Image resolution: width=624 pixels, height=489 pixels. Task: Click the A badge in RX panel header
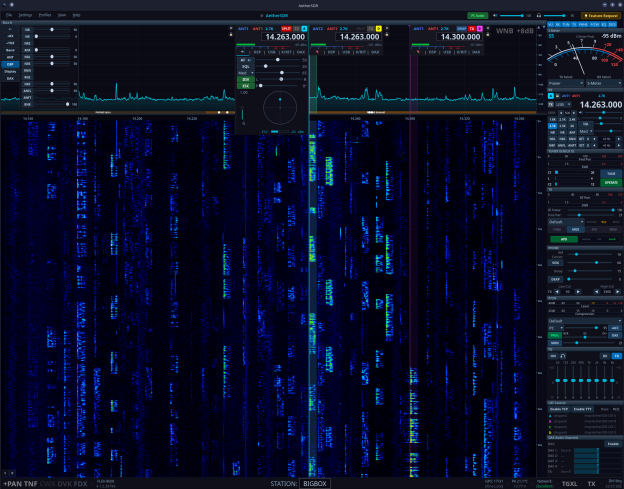tap(551, 96)
